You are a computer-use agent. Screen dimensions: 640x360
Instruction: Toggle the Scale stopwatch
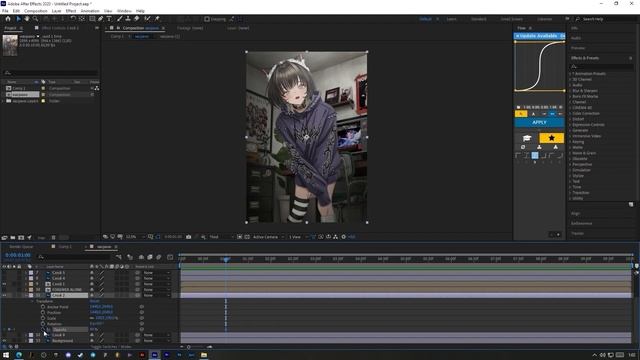[43, 318]
